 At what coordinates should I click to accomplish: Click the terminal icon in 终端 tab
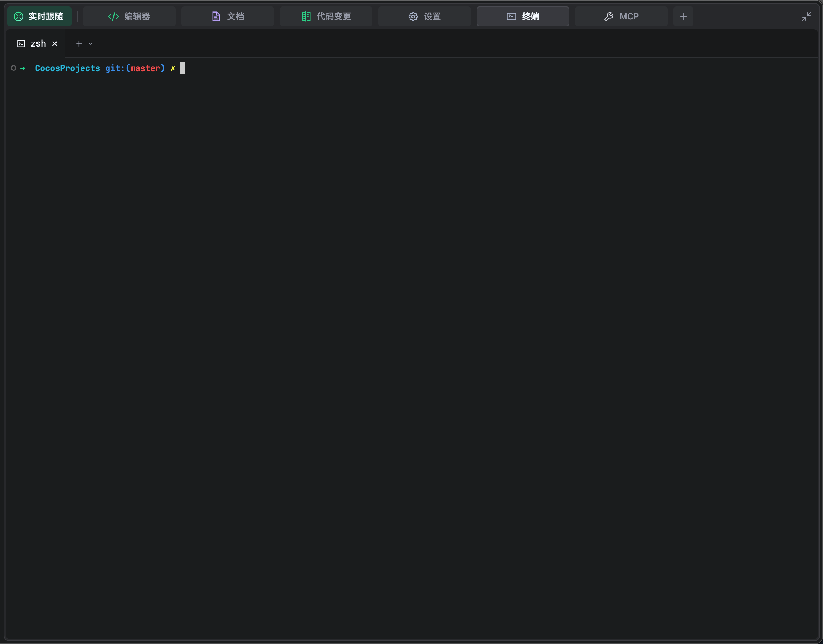[x=511, y=16]
